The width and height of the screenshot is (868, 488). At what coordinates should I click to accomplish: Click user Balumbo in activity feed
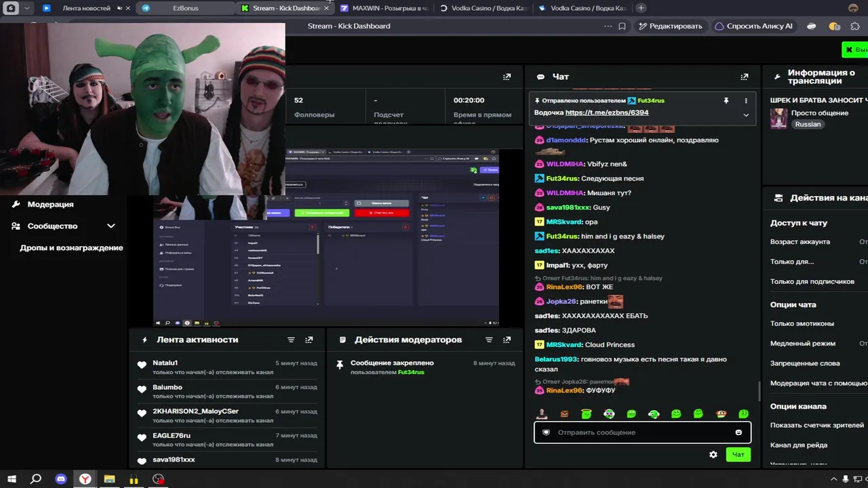point(167,388)
